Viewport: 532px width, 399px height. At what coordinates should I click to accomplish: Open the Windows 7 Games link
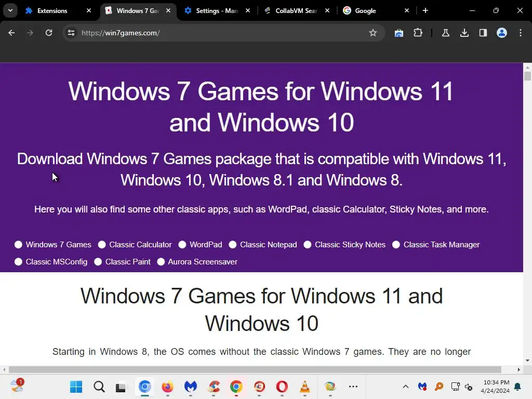tap(58, 245)
